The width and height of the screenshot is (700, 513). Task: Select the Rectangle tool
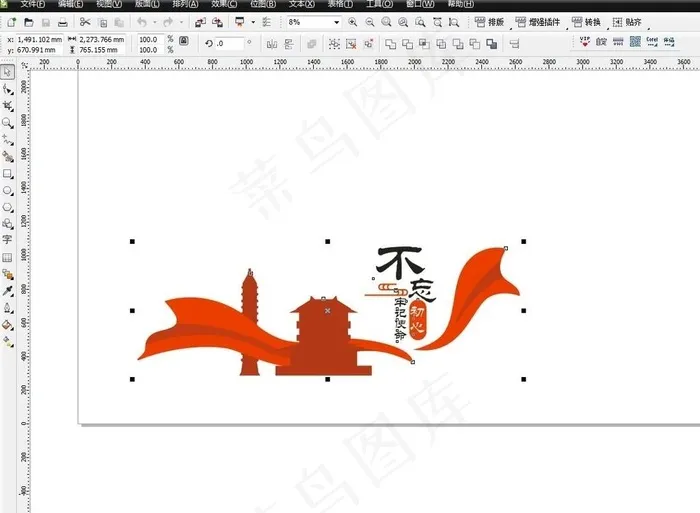coord(8,174)
